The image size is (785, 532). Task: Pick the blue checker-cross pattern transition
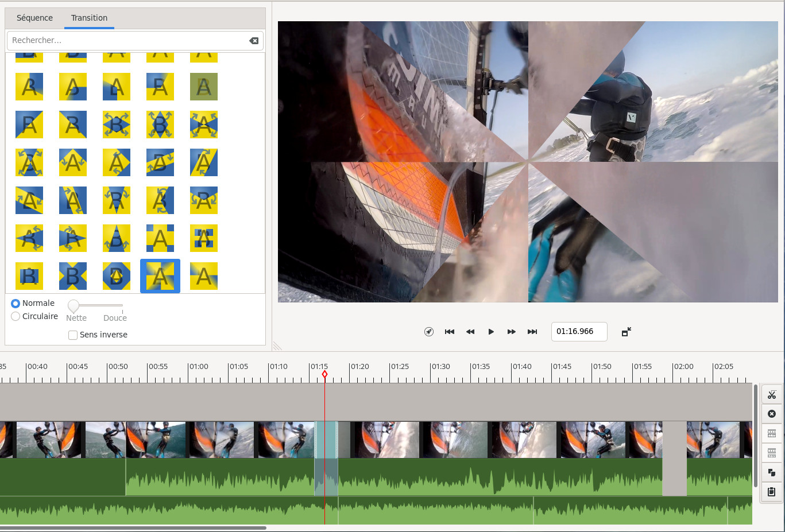pyautogui.click(x=204, y=238)
